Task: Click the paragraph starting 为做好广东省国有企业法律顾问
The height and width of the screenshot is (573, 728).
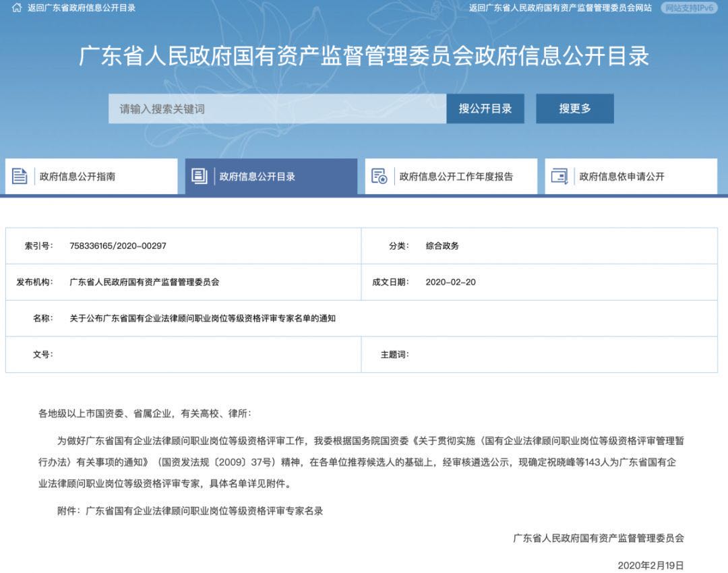Action: pos(361,462)
